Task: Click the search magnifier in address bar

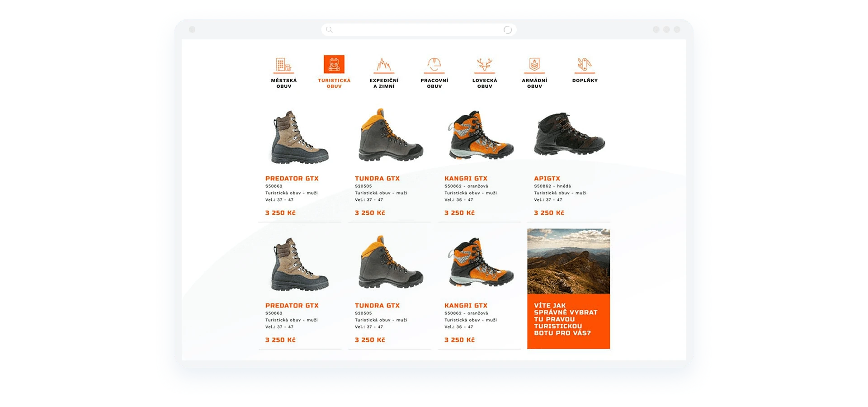Action: point(330,30)
